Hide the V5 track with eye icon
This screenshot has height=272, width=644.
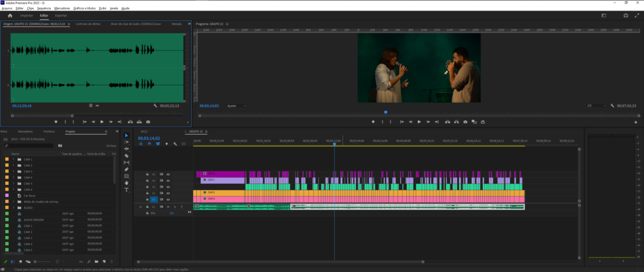[x=168, y=174]
